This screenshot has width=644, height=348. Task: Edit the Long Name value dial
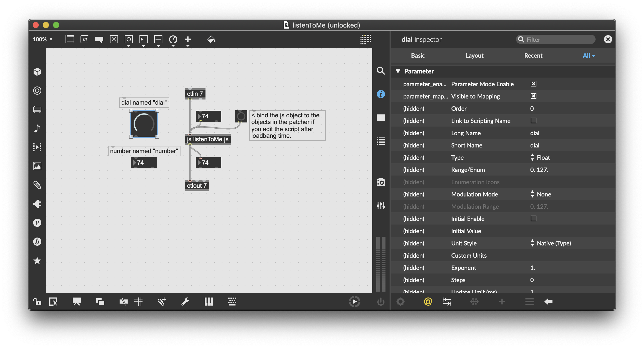(x=535, y=133)
